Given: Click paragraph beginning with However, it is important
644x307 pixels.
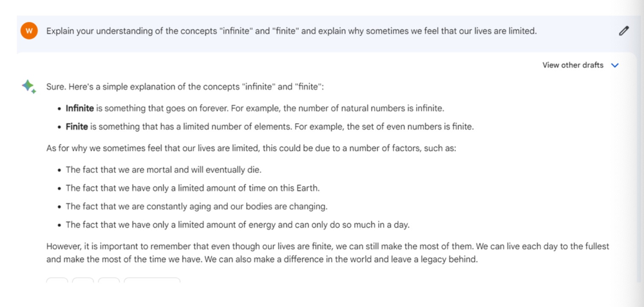Looking at the screenshot, I should (327, 253).
